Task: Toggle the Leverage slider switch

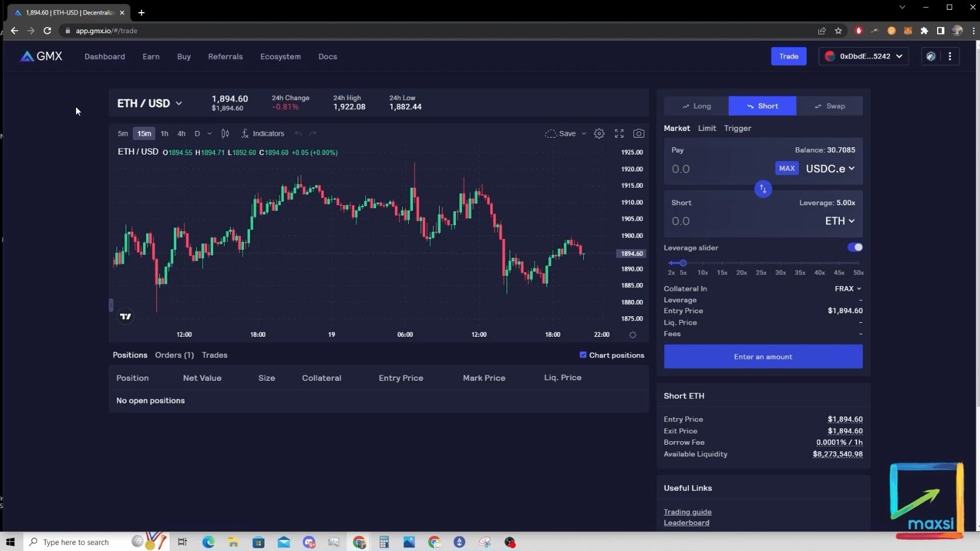Action: tap(855, 247)
